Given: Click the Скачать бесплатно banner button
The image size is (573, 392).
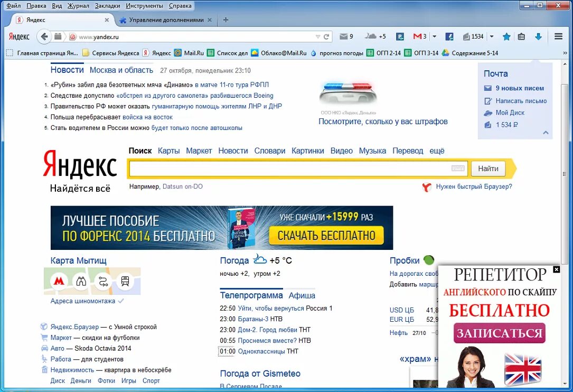Looking at the screenshot, I should tap(326, 236).
